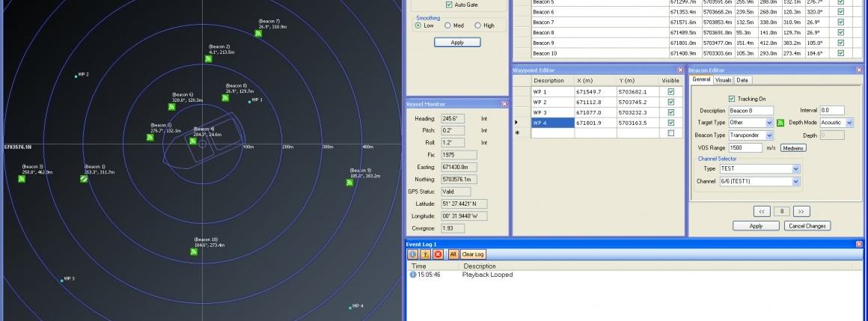Click the green target type icon in Beacon Editor

coord(780,123)
